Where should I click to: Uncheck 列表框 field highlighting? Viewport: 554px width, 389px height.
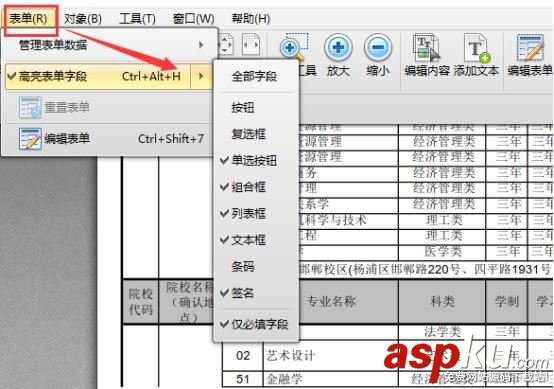(x=256, y=213)
